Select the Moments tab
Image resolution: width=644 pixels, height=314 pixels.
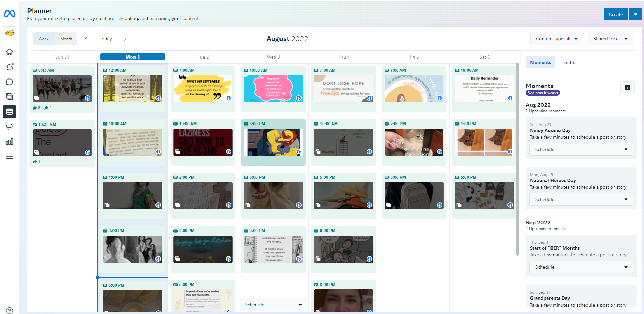[x=540, y=62]
